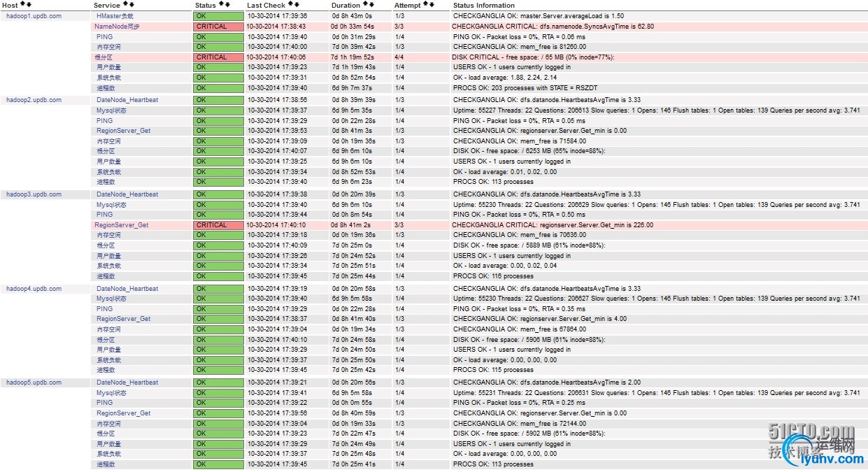Screen dimensions: 868x472
Task: Sort Last Check column ascending with the up arrow
Action: (x=291, y=4)
